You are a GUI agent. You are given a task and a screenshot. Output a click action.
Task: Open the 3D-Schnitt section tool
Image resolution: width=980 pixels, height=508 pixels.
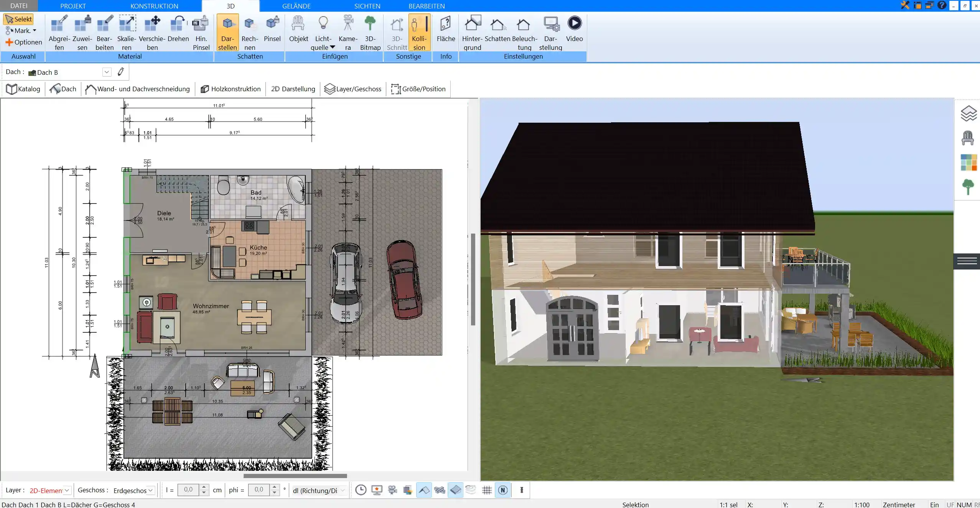[x=397, y=33]
